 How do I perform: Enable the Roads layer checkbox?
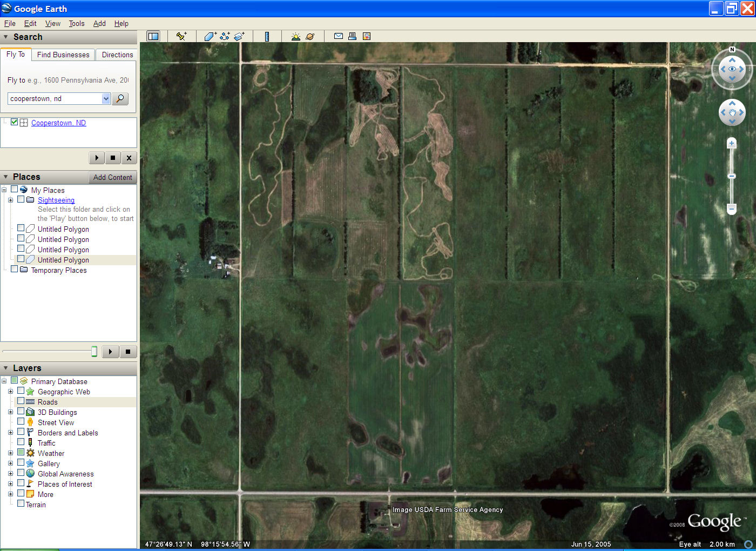point(21,401)
